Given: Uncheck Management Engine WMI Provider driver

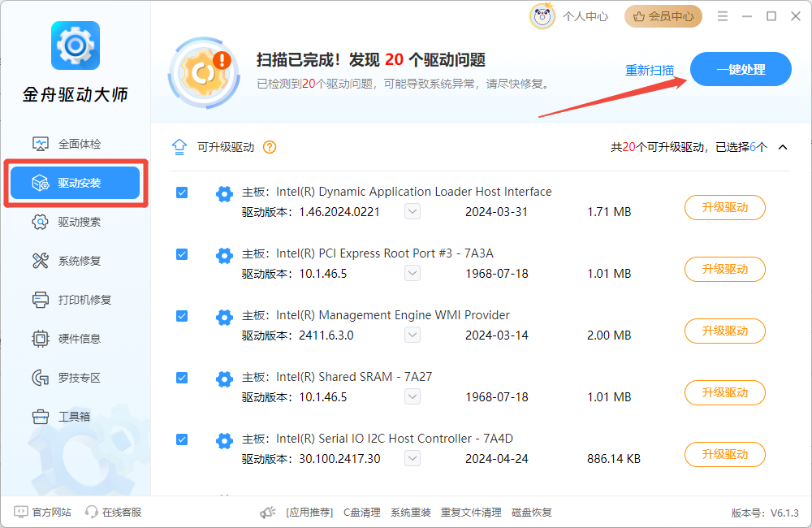Looking at the screenshot, I should click(x=182, y=316).
